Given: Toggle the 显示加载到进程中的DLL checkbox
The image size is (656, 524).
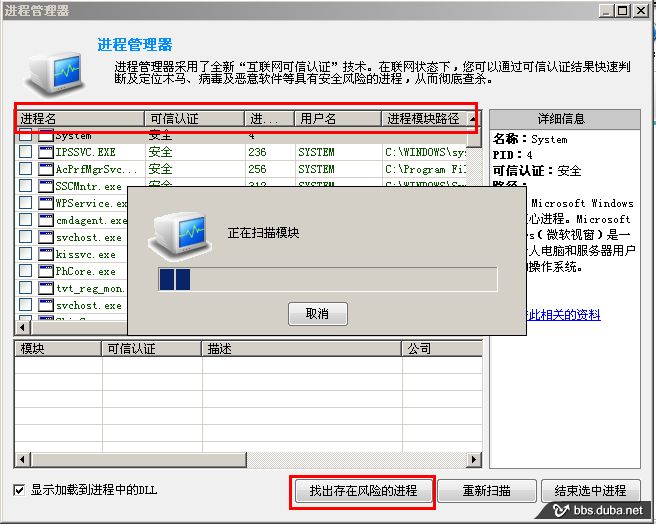Looking at the screenshot, I should (x=20, y=491).
